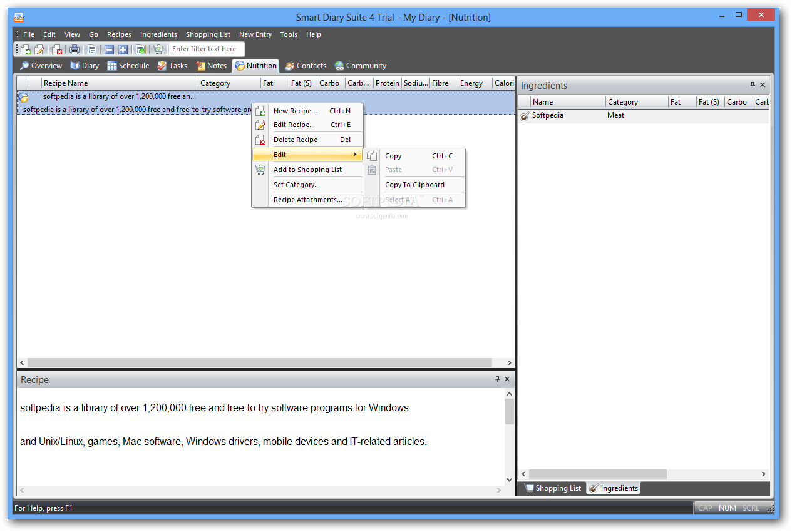792x532 pixels.
Task: Go to the Community tab
Action: (361, 66)
